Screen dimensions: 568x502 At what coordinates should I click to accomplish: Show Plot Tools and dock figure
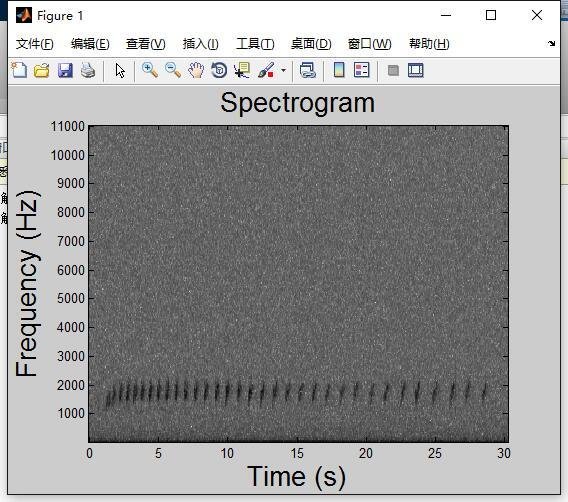[x=415, y=70]
